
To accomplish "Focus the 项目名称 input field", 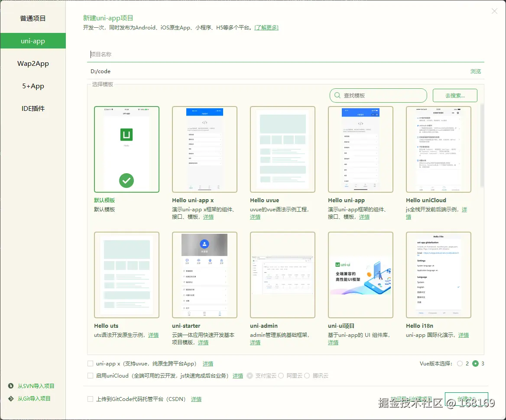I will coord(285,54).
